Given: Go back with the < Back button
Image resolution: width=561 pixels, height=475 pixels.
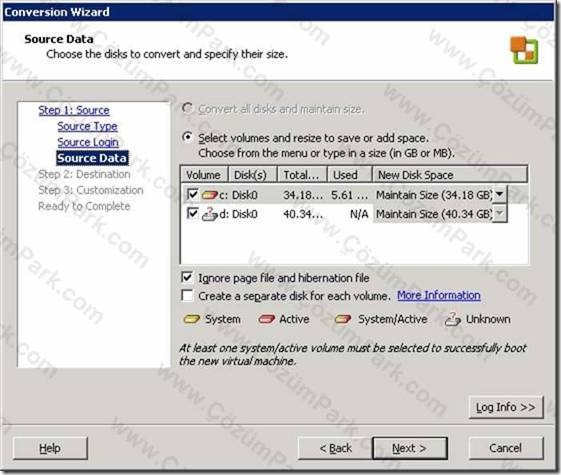Looking at the screenshot, I should (335, 448).
